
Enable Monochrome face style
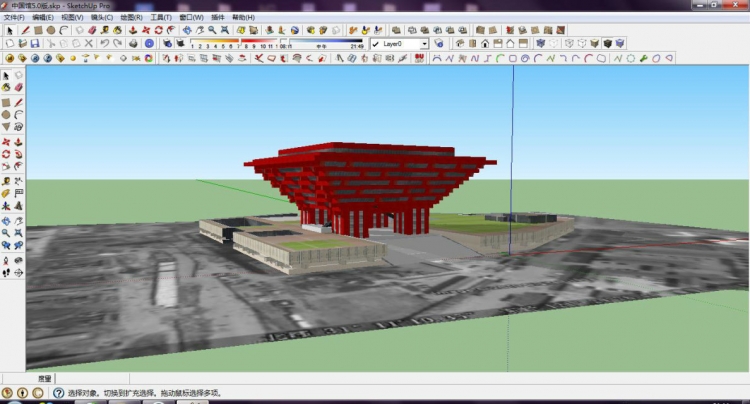[x=620, y=44]
